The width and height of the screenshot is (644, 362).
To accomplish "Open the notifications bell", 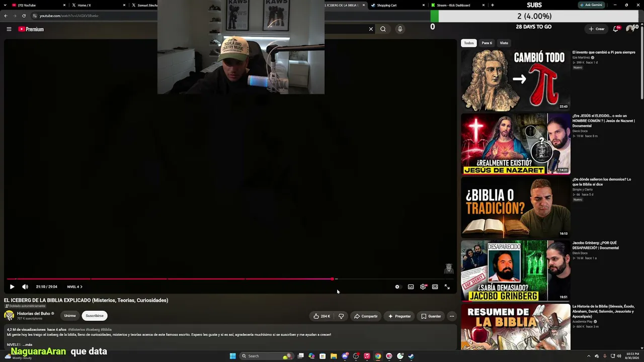I will [616, 29].
